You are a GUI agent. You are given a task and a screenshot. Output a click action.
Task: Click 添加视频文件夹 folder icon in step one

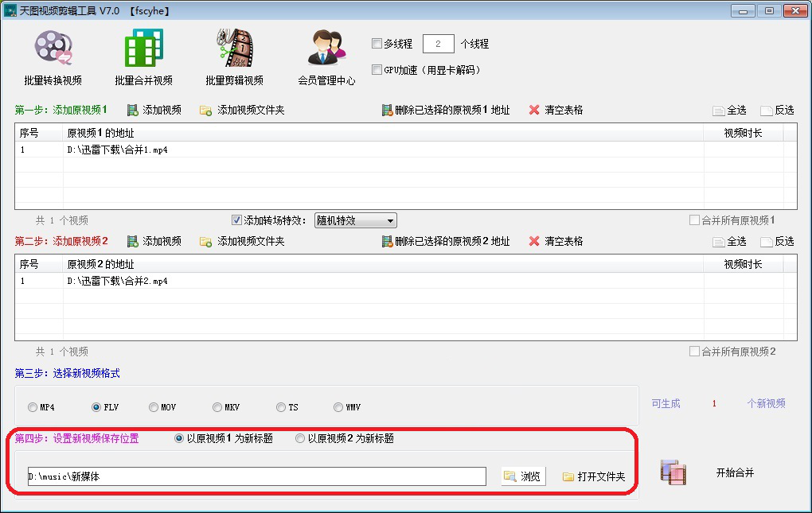click(205, 111)
